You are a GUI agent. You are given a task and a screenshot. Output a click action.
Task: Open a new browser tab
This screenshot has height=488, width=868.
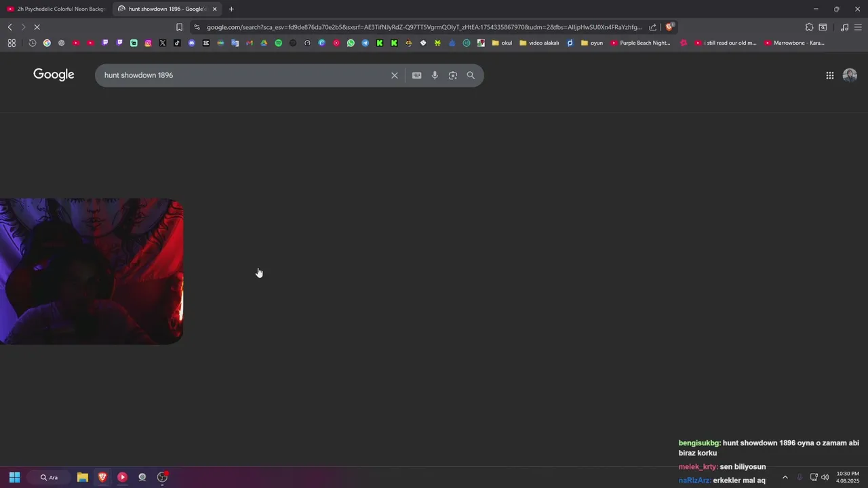click(x=231, y=9)
